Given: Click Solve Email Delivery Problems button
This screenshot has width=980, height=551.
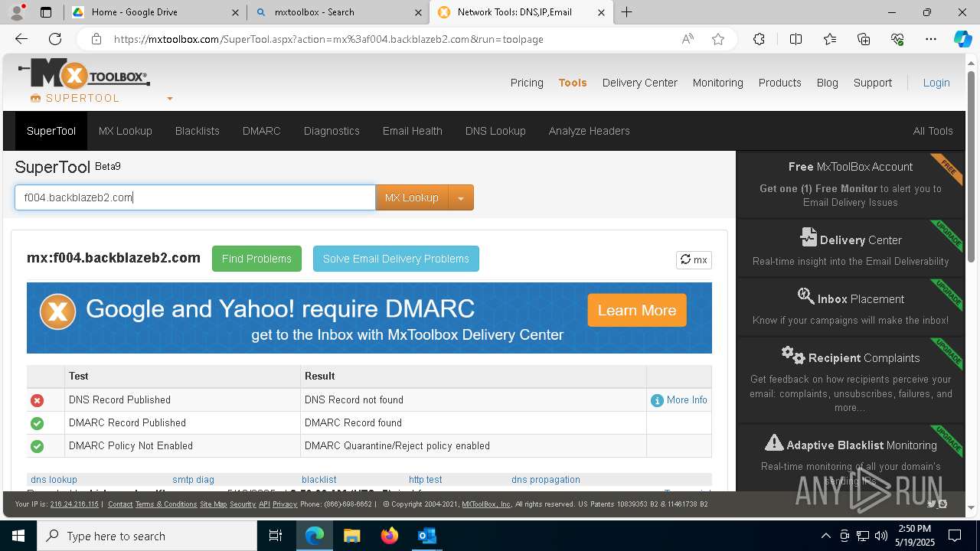Looking at the screenshot, I should coord(396,259).
